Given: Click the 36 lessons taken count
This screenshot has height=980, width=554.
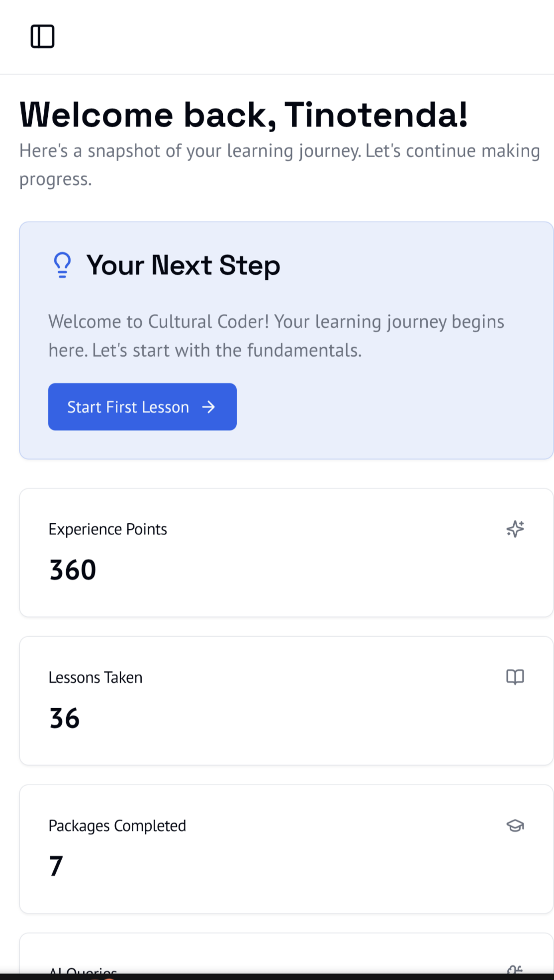Looking at the screenshot, I should point(64,717).
